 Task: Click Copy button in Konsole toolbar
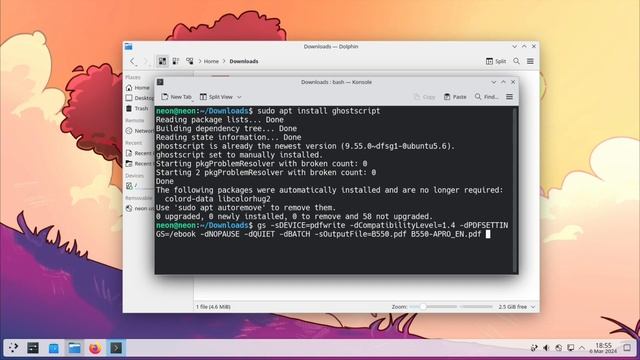(424, 97)
